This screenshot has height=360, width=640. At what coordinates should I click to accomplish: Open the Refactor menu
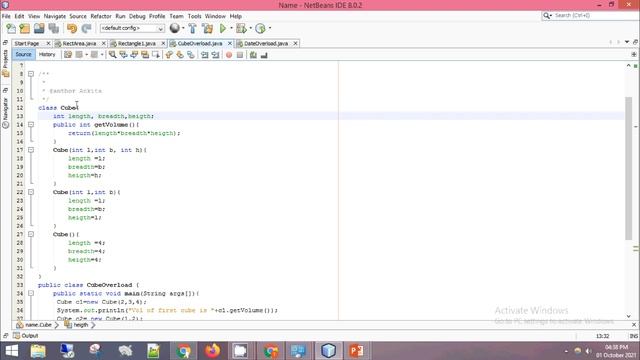[x=101, y=16]
